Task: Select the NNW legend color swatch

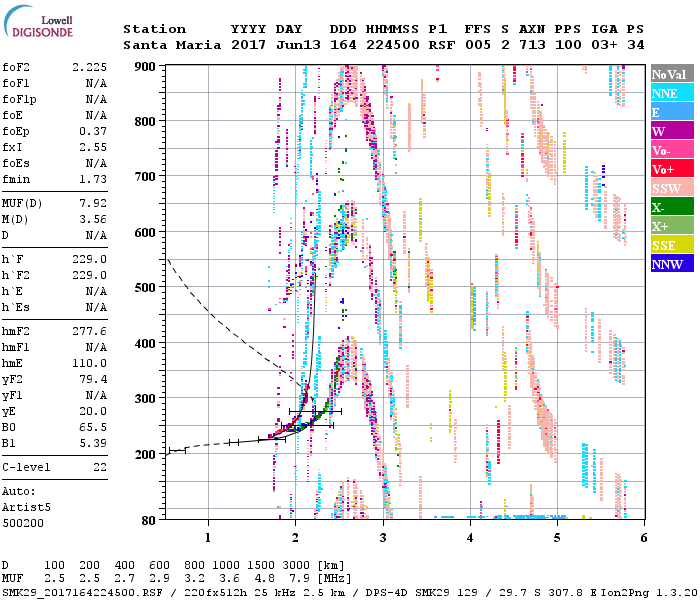Action: (672, 264)
